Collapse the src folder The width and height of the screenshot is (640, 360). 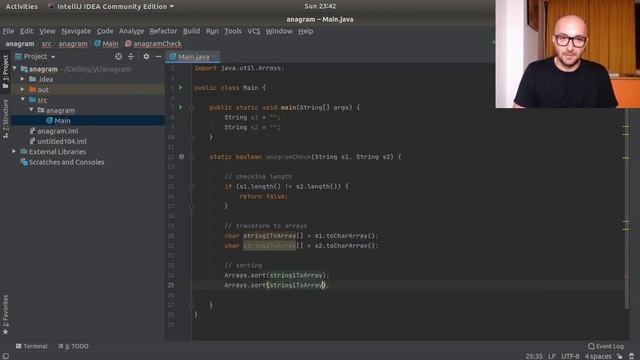point(23,100)
